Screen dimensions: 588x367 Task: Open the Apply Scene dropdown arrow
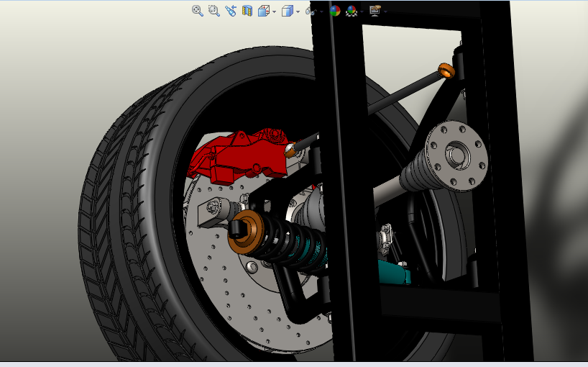(x=362, y=12)
